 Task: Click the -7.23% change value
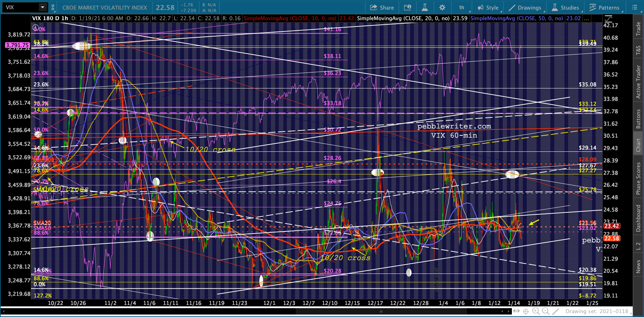[188, 10]
